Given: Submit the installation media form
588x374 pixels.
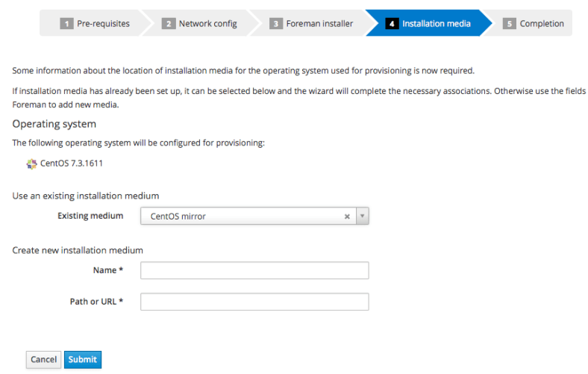Looking at the screenshot, I should [x=82, y=359].
